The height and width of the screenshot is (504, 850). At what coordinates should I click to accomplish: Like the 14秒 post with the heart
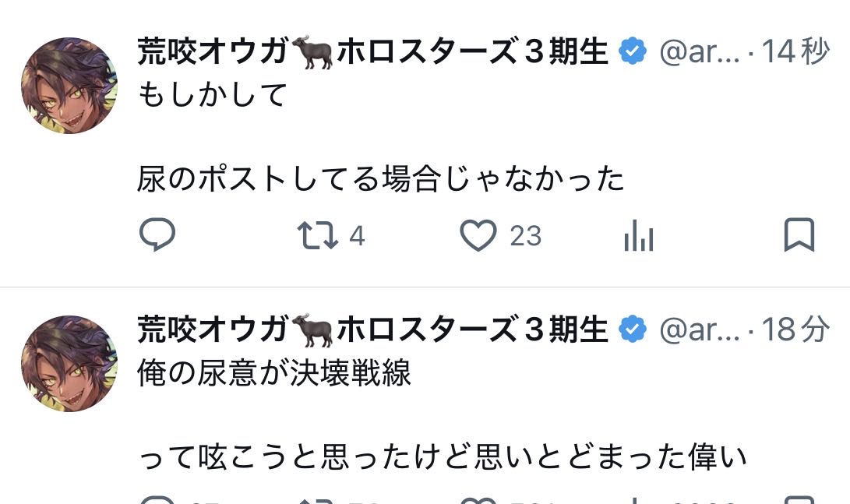(x=478, y=234)
